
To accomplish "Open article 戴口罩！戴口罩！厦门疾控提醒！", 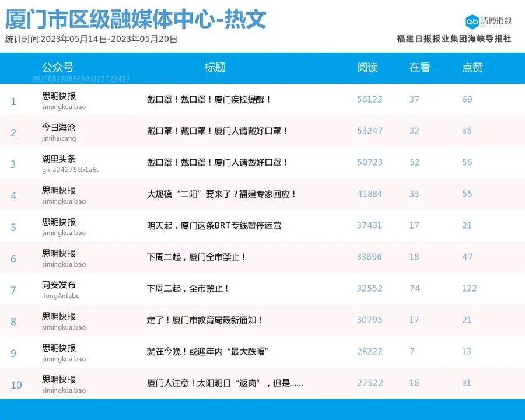I will click(x=209, y=100).
